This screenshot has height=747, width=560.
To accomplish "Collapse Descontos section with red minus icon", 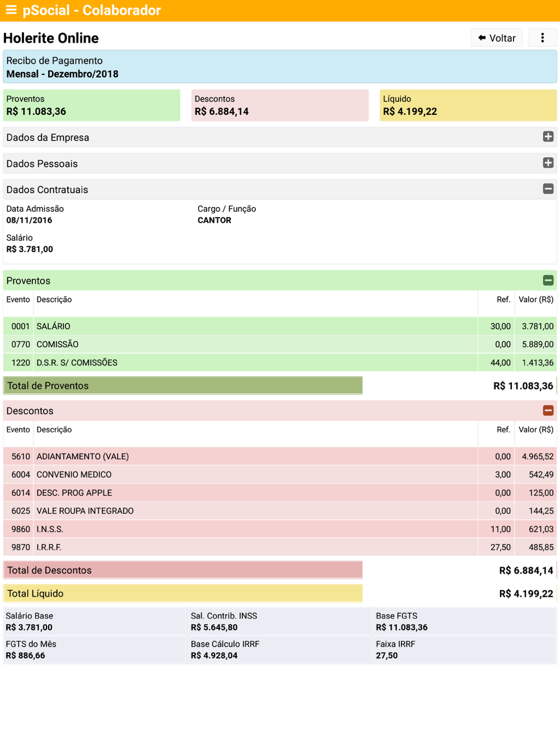I will click(548, 410).
